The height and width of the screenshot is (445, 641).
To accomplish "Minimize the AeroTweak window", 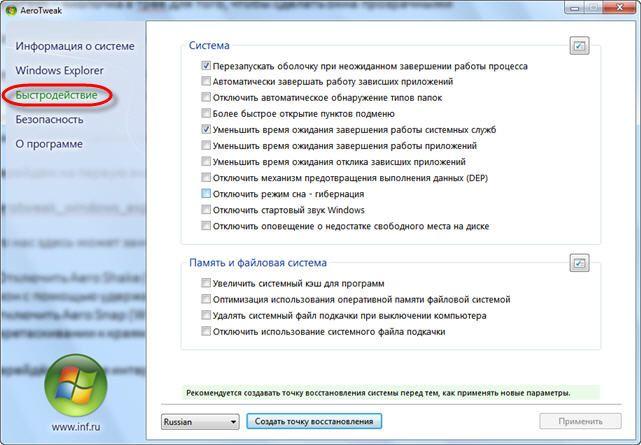I will [575, 7].
